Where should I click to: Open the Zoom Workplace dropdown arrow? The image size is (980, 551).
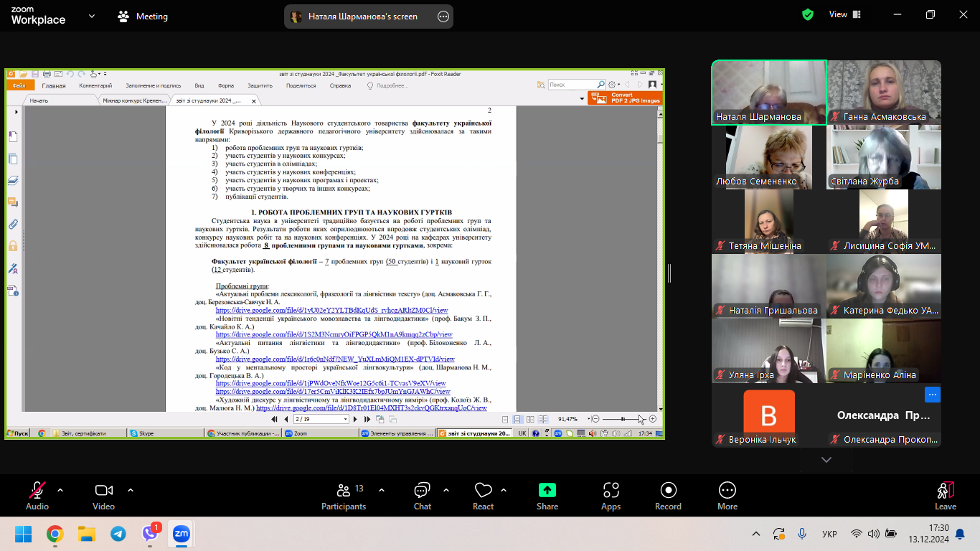(92, 16)
